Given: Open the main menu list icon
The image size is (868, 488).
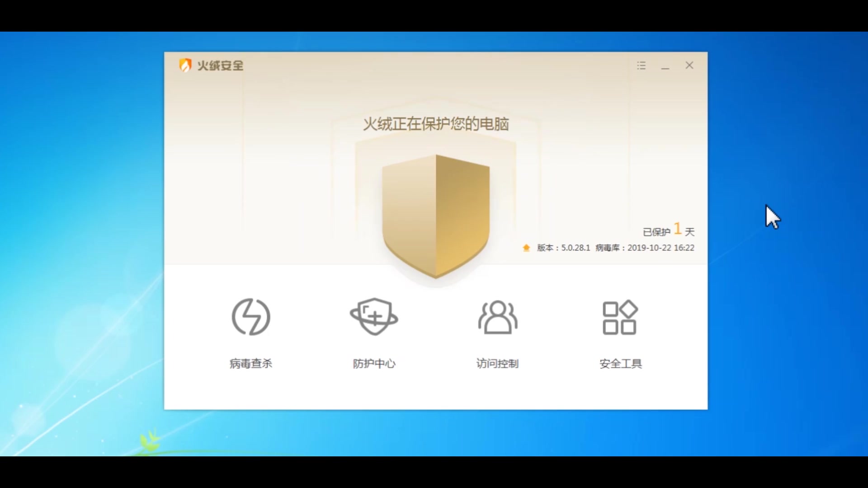Looking at the screenshot, I should pos(641,66).
